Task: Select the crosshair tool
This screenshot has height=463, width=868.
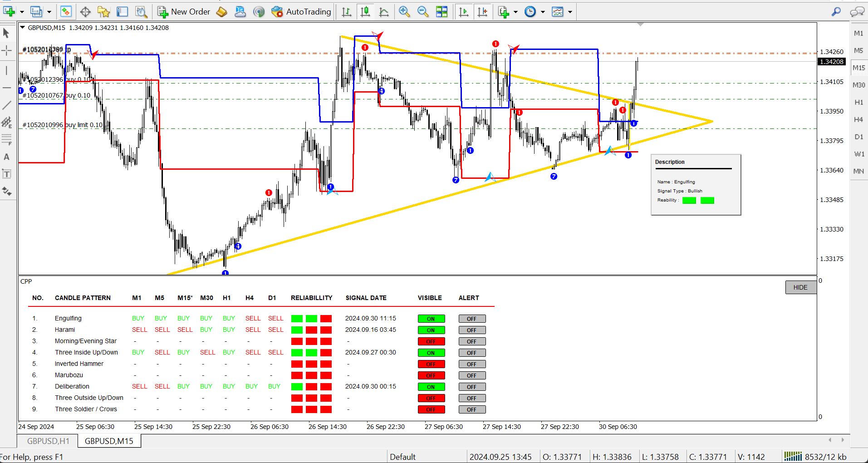Action: pos(6,50)
